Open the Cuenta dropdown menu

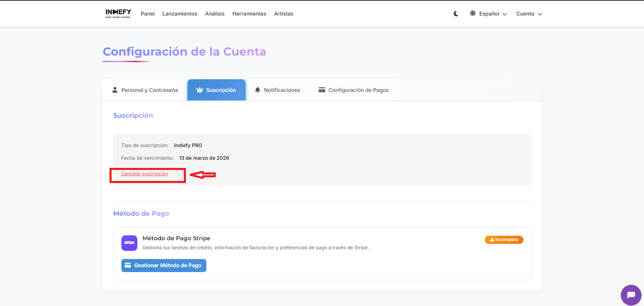525,14
